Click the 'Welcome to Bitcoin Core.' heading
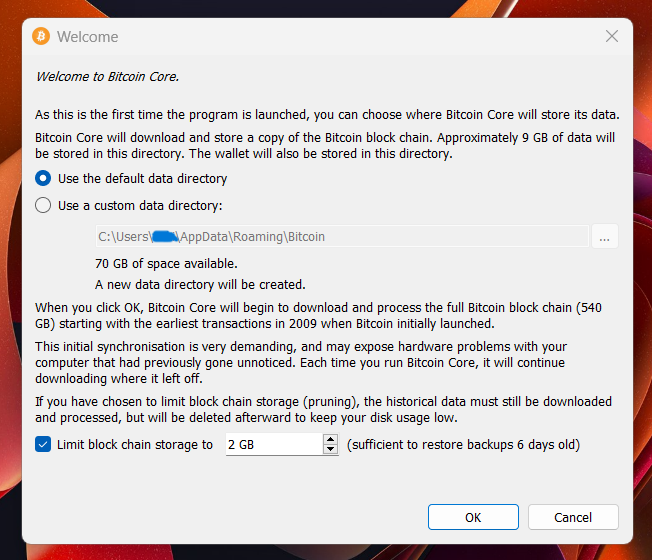 [107, 76]
